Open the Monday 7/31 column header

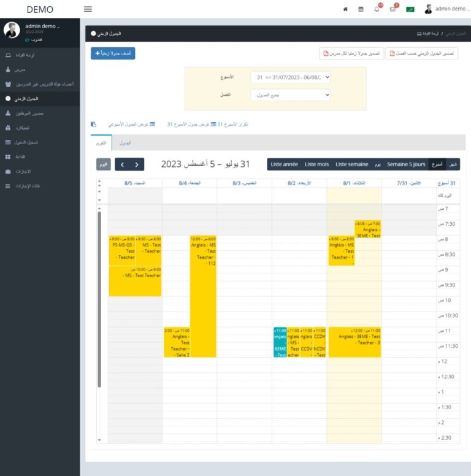coord(409,183)
